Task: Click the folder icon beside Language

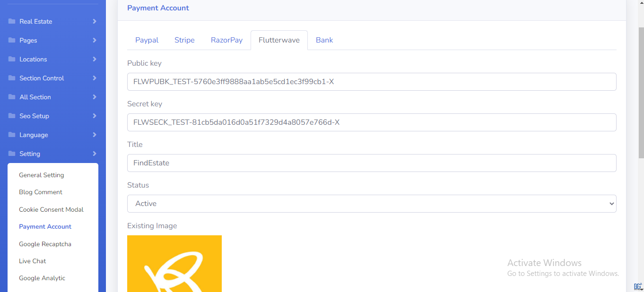Action: click(12, 135)
